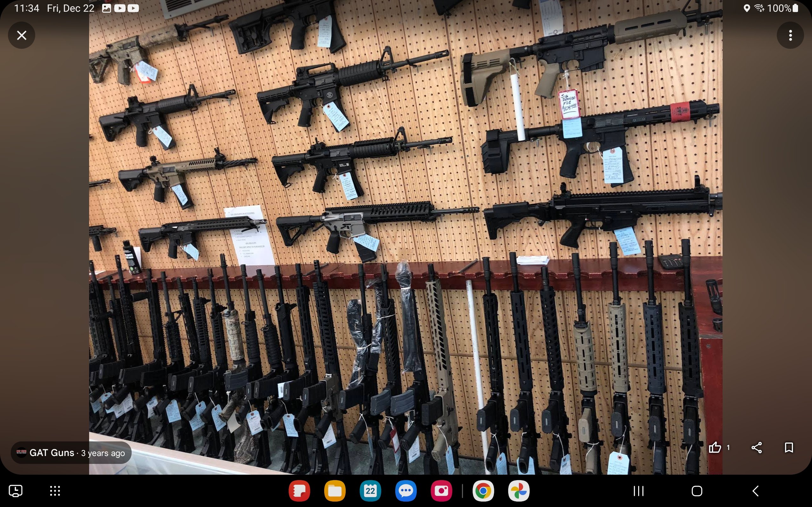Open Google Photos from the taskbar

pyautogui.click(x=518, y=491)
